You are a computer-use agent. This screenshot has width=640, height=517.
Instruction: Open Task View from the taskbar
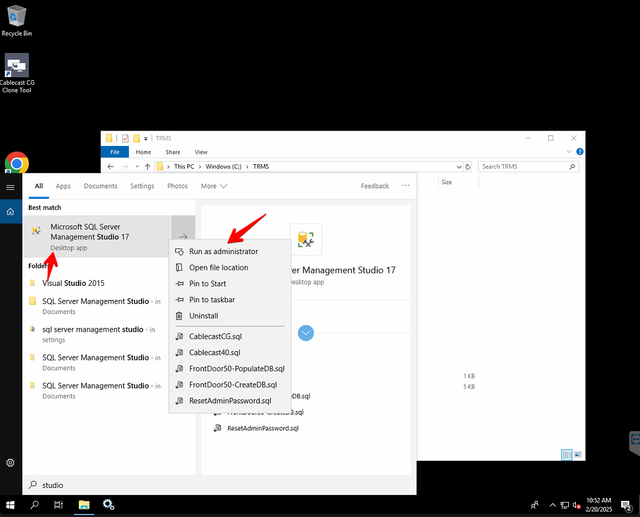tap(58, 505)
